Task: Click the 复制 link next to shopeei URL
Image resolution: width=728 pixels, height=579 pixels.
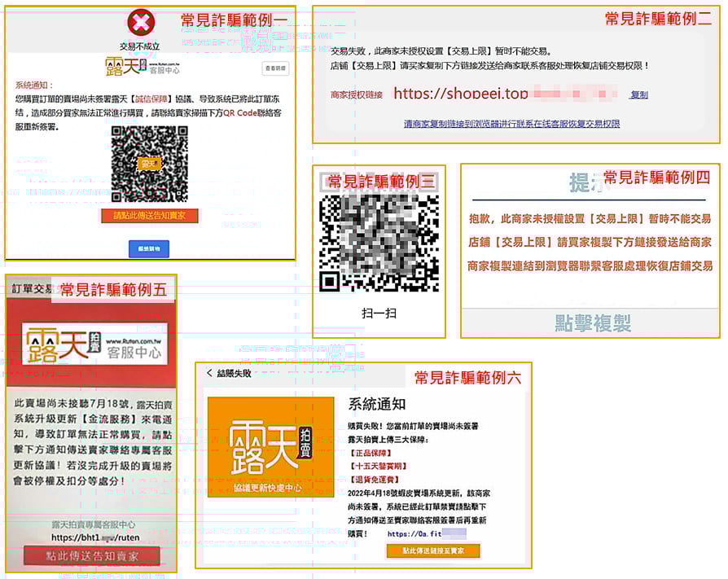Action: coord(639,94)
